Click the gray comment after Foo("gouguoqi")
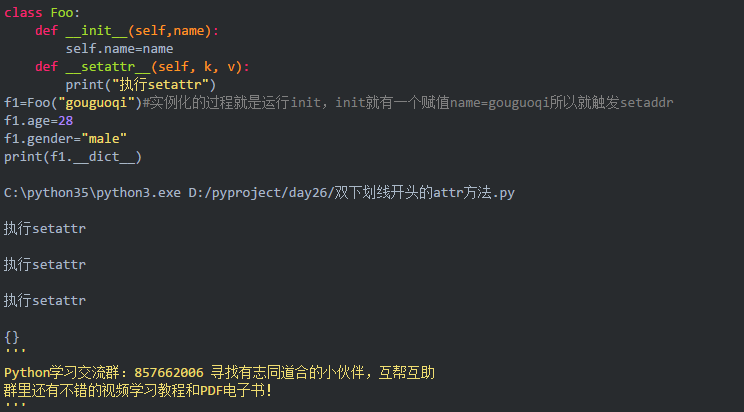 (408, 103)
